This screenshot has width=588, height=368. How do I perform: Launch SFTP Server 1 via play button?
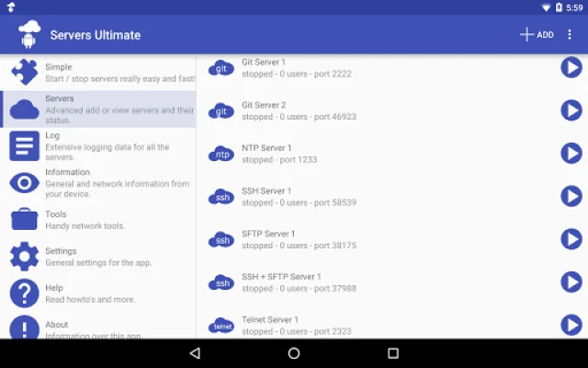(571, 239)
